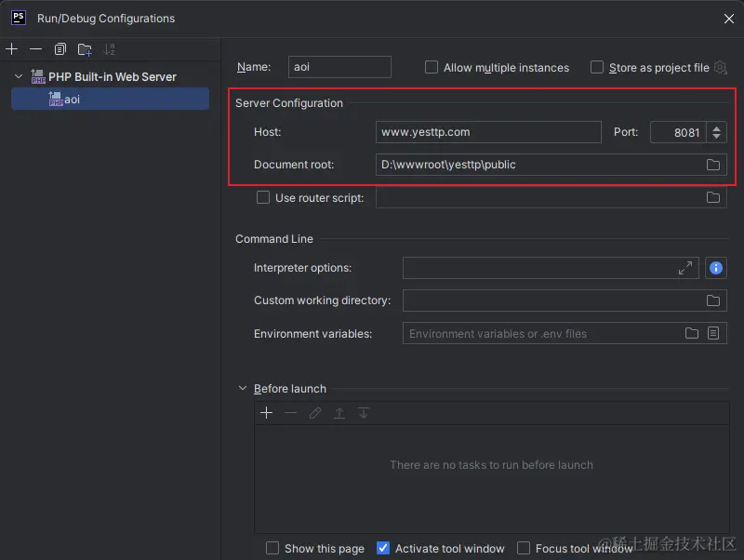Enable Allow multiple instances
Screen dimensions: 744x560
(432, 67)
